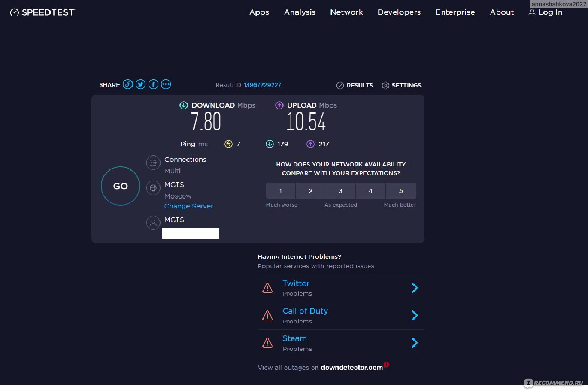Rate network availability 1 Much worse

pos(281,191)
